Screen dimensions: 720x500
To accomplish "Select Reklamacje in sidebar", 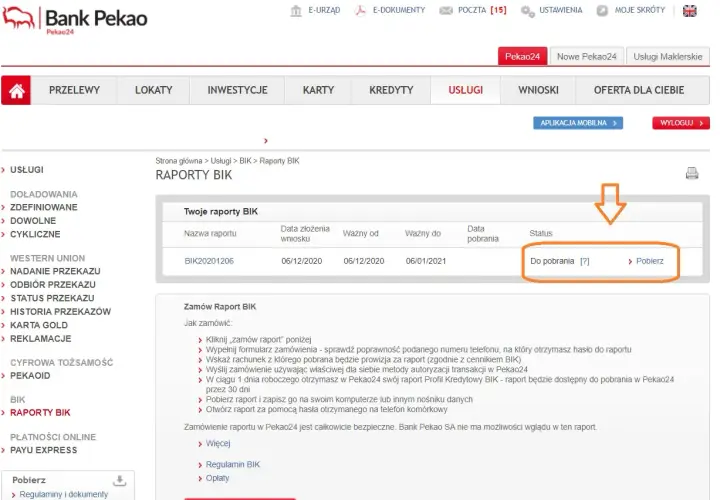I will 40,339.
